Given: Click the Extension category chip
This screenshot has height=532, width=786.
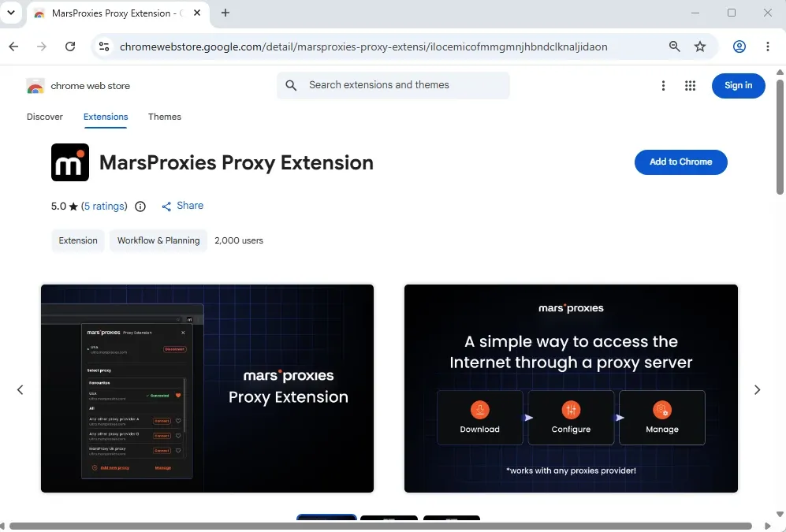Looking at the screenshot, I should click(x=78, y=240).
